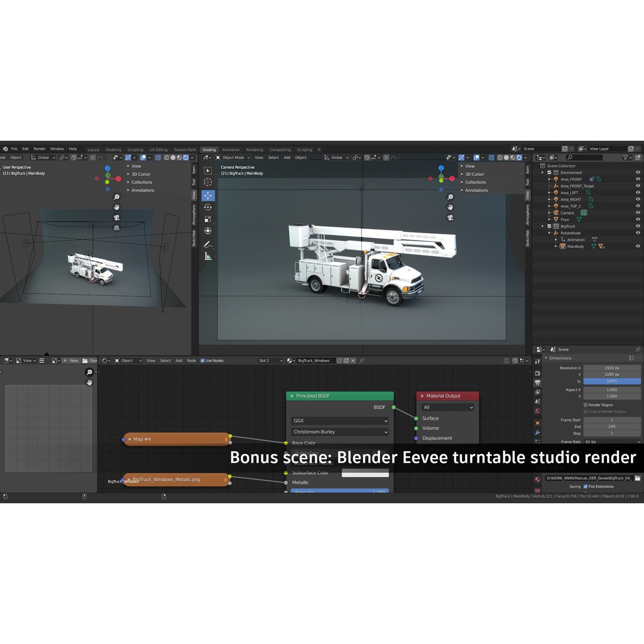Image resolution: width=644 pixels, height=644 pixels.
Task: Hide MainBody object via eye icon
Action: pos(638,246)
